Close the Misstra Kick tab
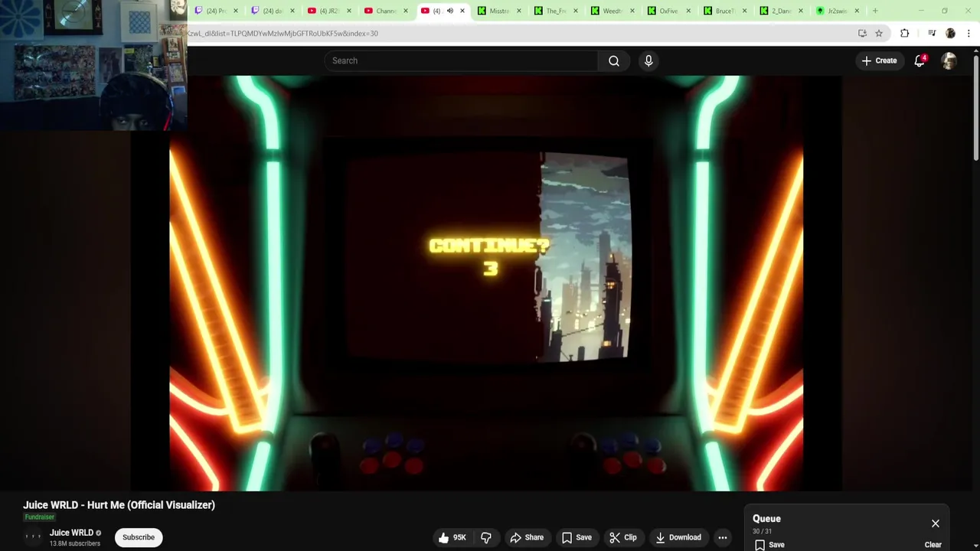The width and height of the screenshot is (980, 551). pos(518,11)
